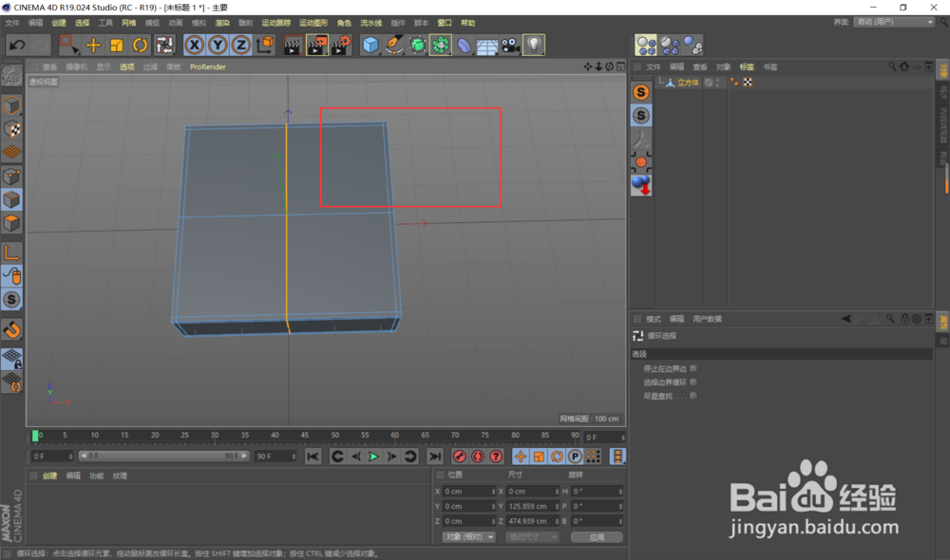Select the Live Selection tool

pyautogui.click(x=69, y=45)
